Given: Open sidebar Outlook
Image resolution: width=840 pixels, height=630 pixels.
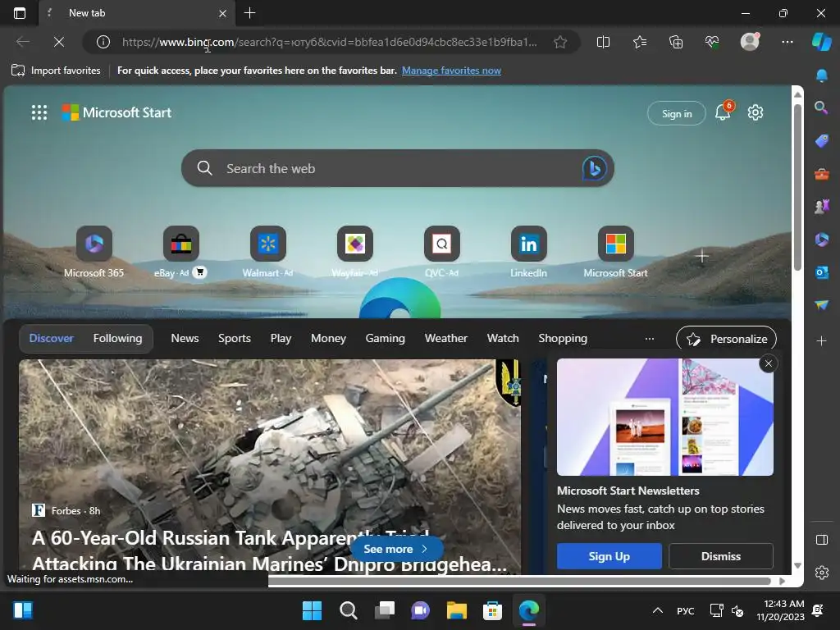Looking at the screenshot, I should (x=821, y=272).
